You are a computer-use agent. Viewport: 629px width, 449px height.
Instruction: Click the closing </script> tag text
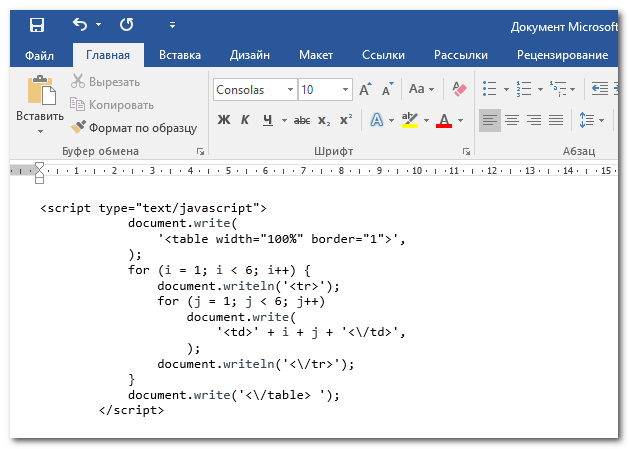tap(132, 410)
